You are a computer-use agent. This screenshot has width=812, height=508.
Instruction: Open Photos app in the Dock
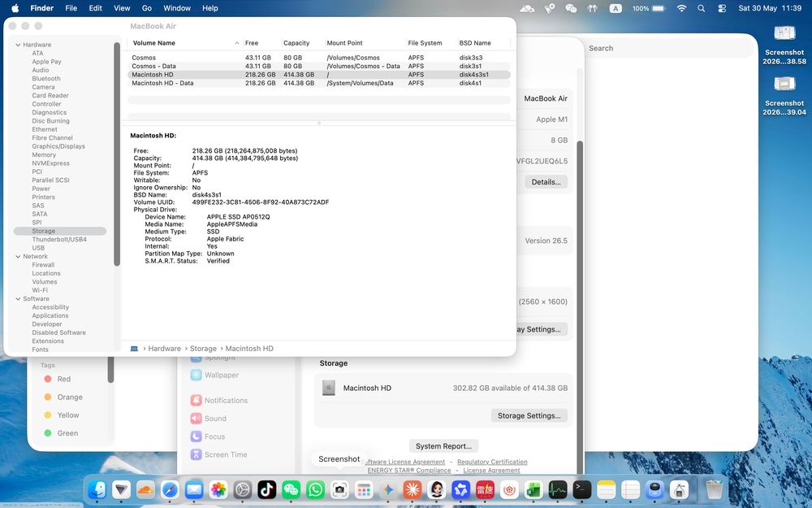pos(218,489)
